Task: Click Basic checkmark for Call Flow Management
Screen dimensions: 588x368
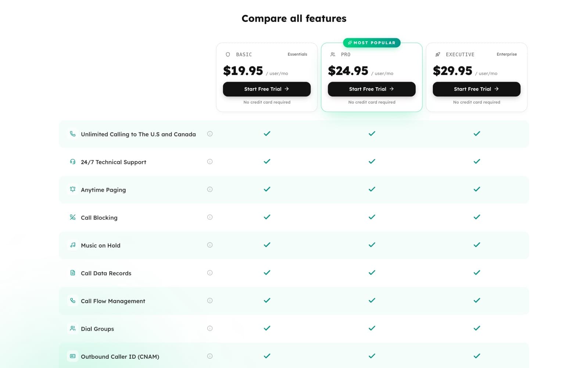Action: (267, 300)
